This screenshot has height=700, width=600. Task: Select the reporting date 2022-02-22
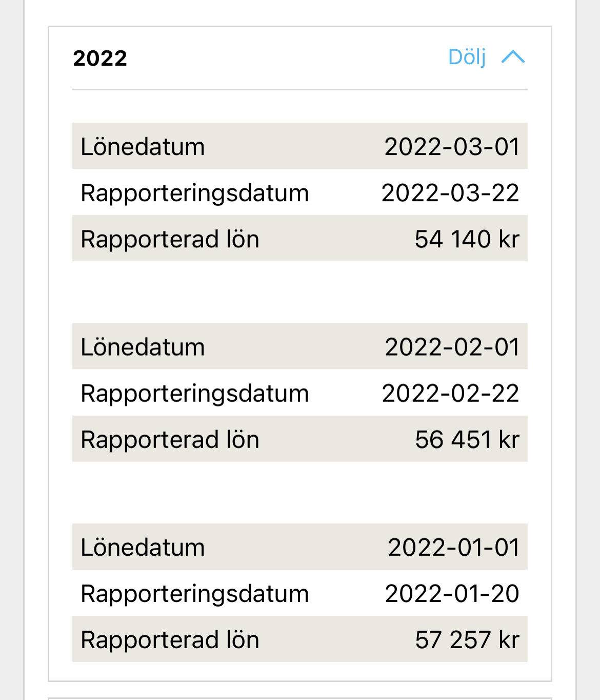tap(450, 394)
